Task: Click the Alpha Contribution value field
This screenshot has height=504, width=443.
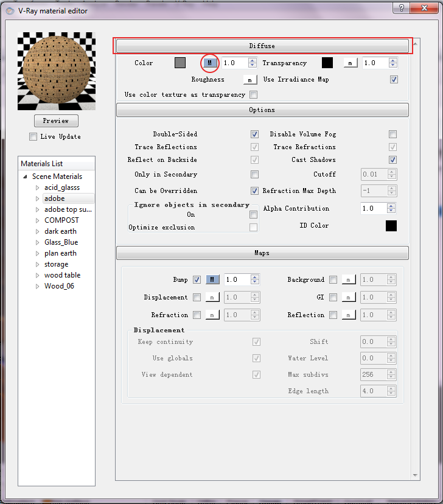Action: [374, 209]
